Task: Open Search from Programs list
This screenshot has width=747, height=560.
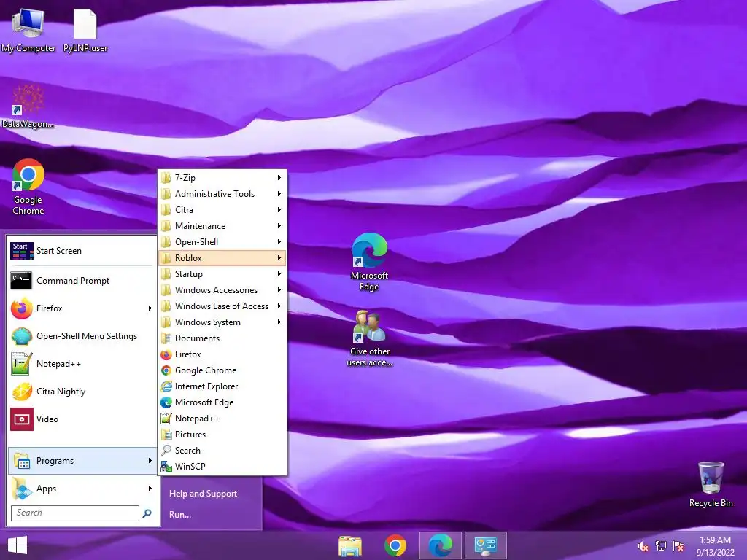Action: [222, 451]
